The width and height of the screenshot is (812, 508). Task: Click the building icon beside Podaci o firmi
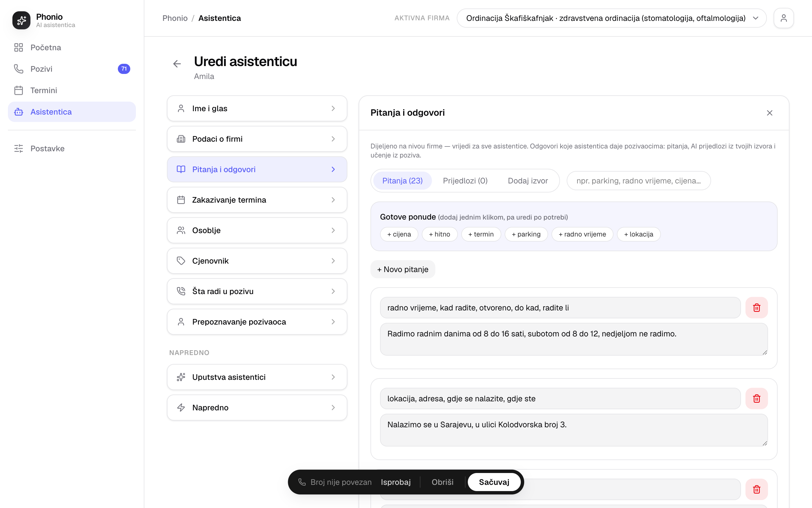(181, 139)
